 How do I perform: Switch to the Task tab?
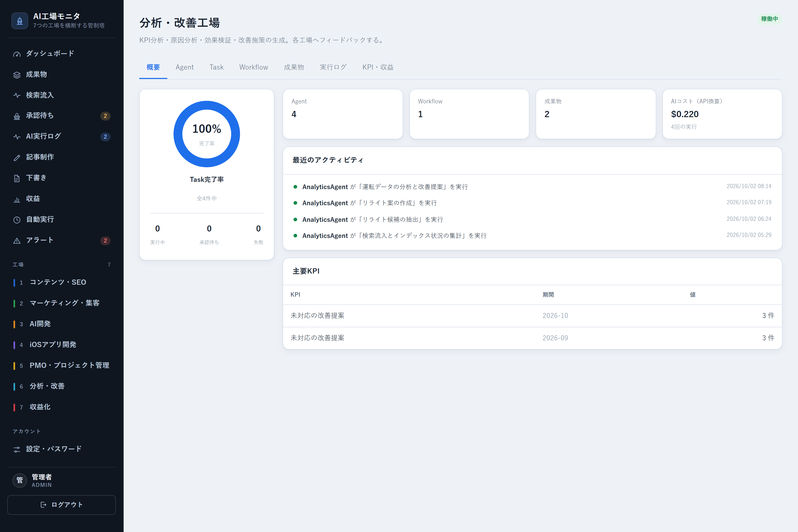tap(216, 67)
